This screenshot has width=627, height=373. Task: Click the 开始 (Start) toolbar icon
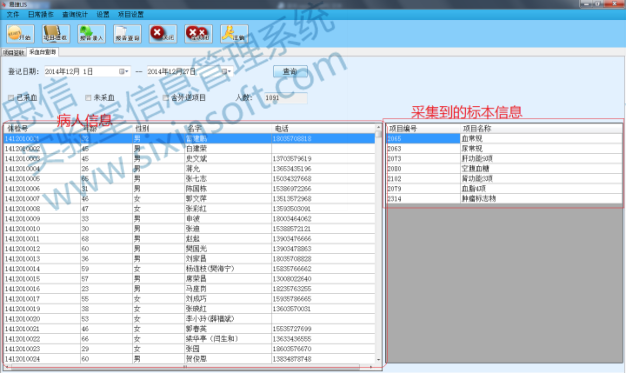point(20,34)
